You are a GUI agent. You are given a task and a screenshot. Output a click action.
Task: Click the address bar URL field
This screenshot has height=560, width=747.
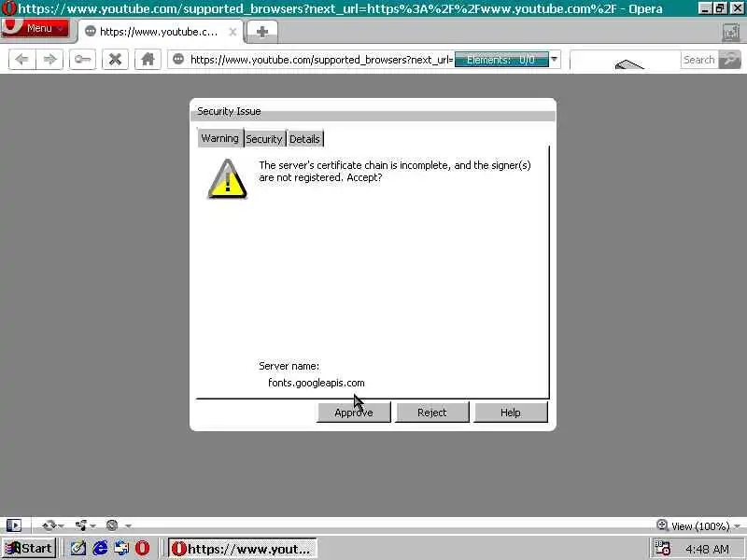click(x=321, y=60)
